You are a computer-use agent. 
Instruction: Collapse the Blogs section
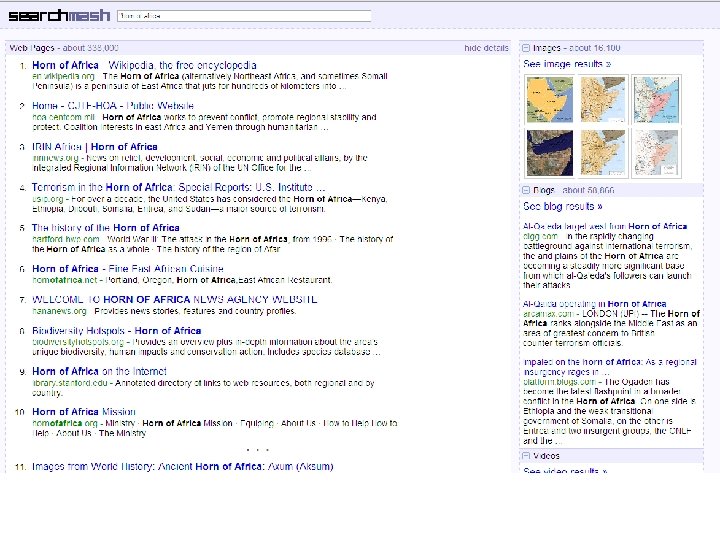(x=526, y=190)
